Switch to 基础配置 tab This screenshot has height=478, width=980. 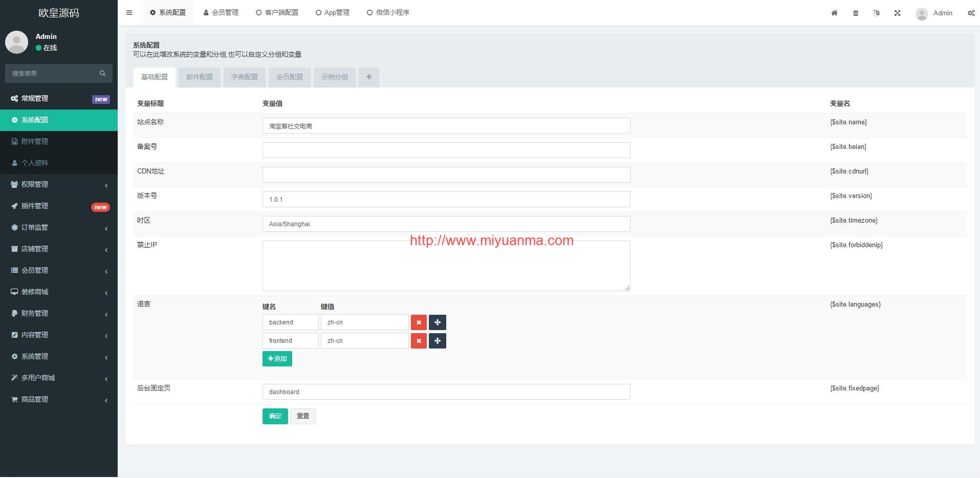[x=155, y=77]
